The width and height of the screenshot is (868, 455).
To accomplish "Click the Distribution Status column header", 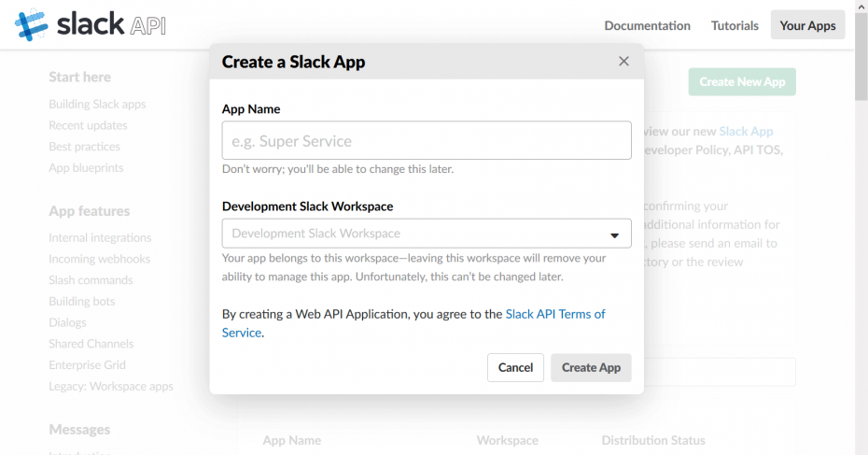I will tap(653, 441).
